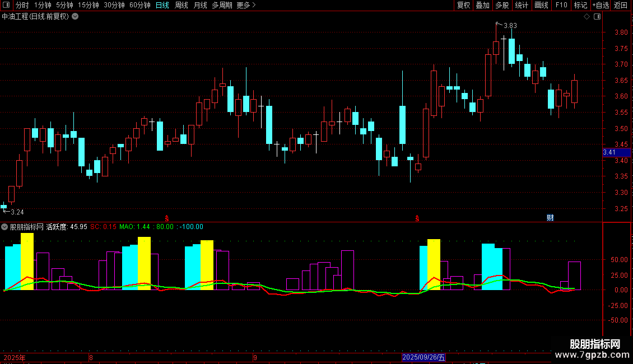Click the 统计 statistics button

pos(521,5)
